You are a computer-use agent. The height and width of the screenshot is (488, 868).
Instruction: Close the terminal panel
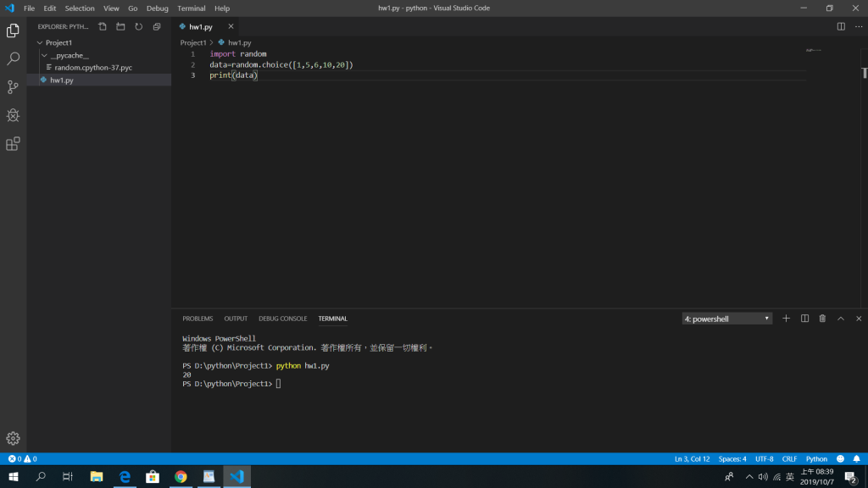point(859,319)
